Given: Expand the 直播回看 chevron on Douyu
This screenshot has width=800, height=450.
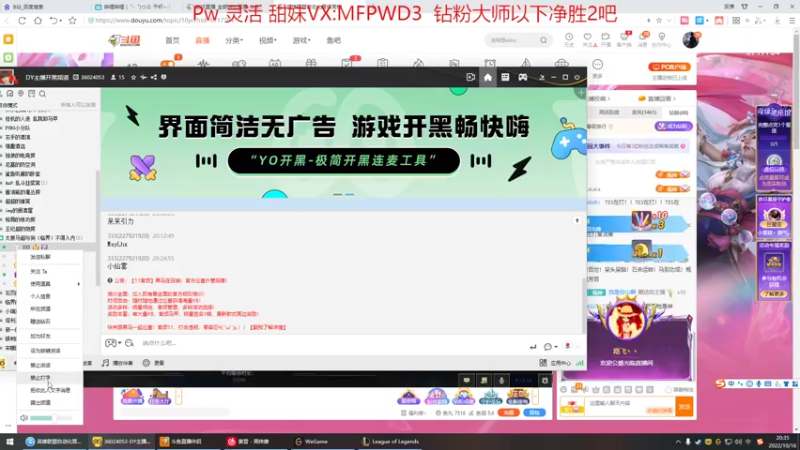Looking at the screenshot, I should [674, 98].
